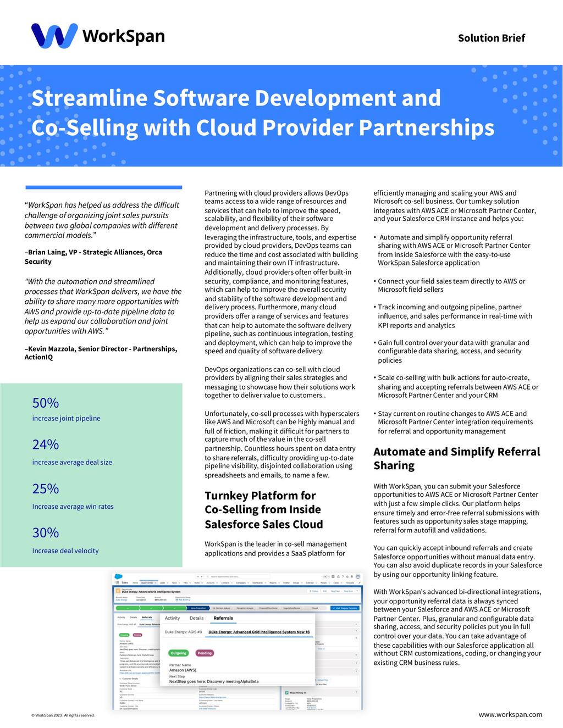563x728 pixels.
Task: Click the 'Solution Brief' label
Action: (492, 38)
